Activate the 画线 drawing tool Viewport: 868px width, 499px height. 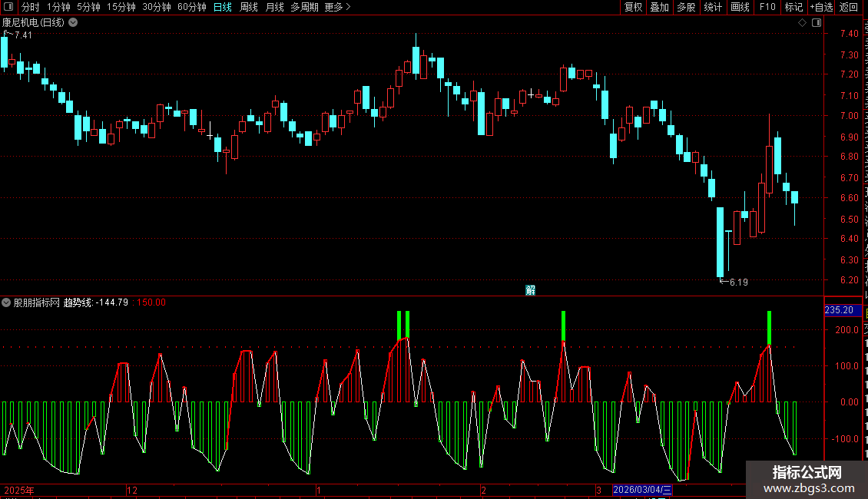[740, 7]
